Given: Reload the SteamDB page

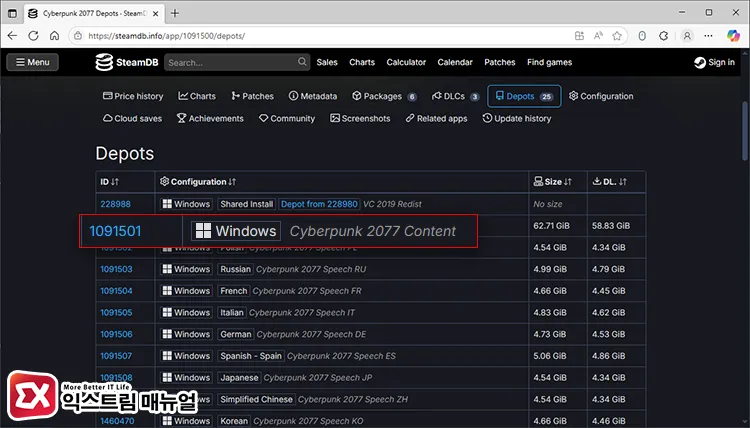Looking at the screenshot, I should coord(33,36).
